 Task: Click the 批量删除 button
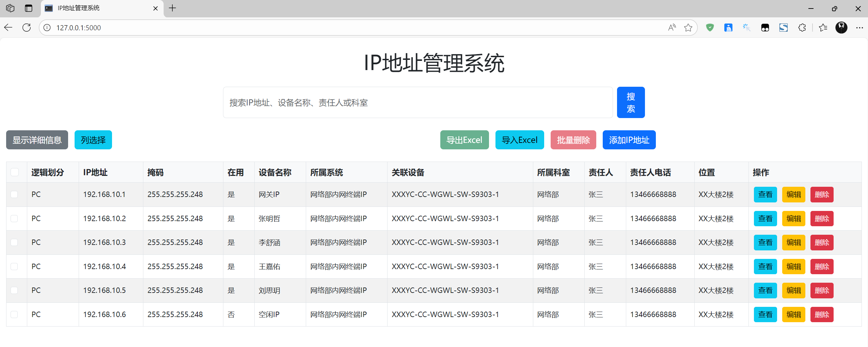point(573,140)
